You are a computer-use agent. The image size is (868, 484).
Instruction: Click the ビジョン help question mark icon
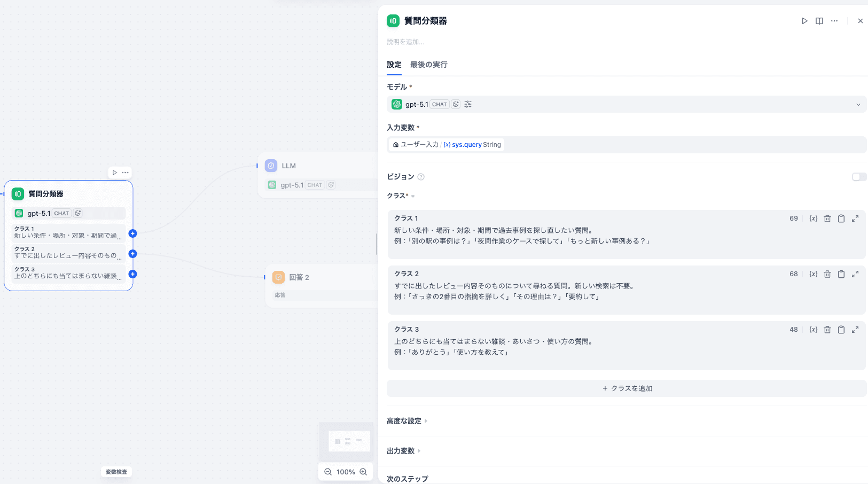(421, 177)
